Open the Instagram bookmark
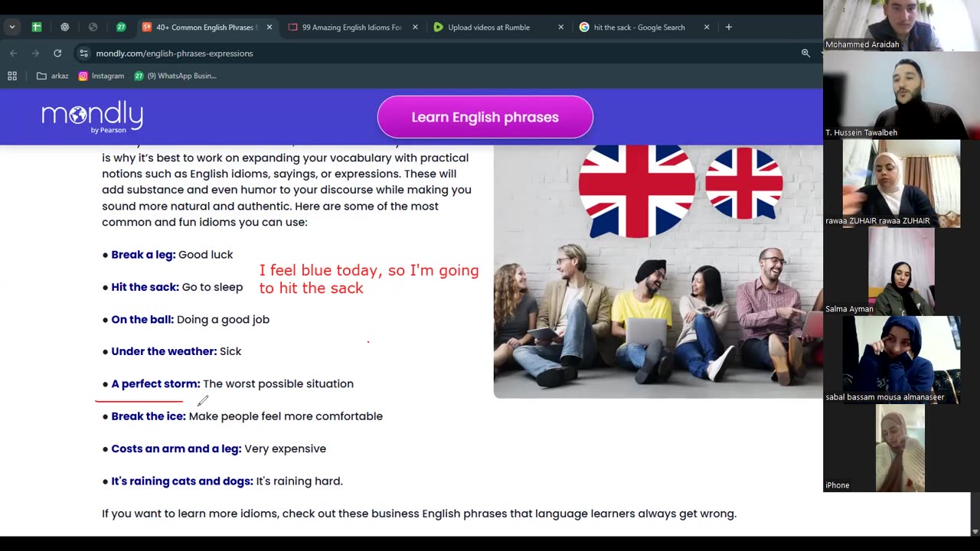 pos(101,76)
